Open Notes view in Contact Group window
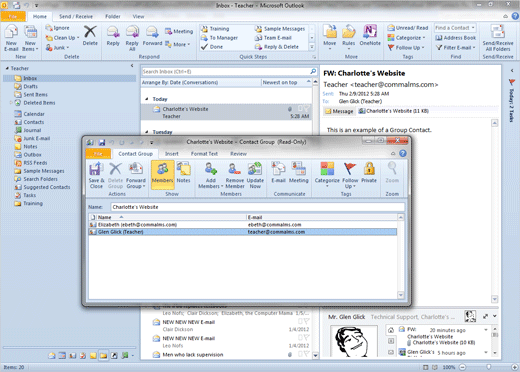This screenshot has height=372, width=520. pos(183,173)
